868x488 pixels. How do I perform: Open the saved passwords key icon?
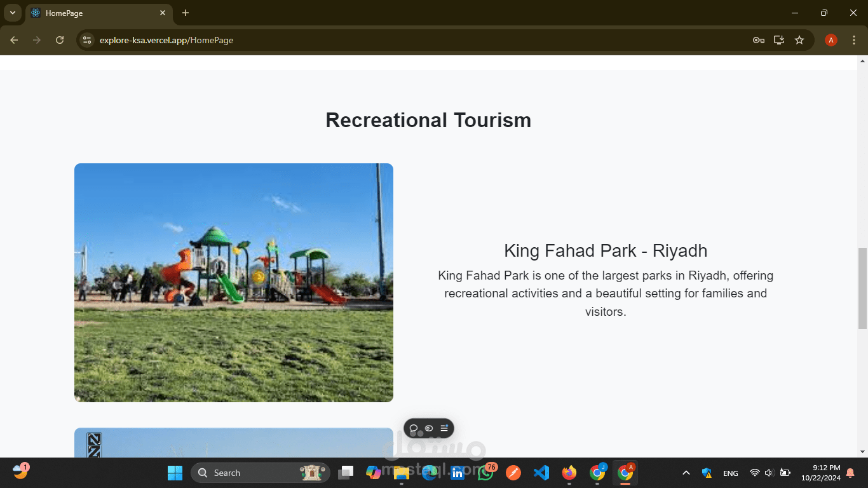click(758, 40)
